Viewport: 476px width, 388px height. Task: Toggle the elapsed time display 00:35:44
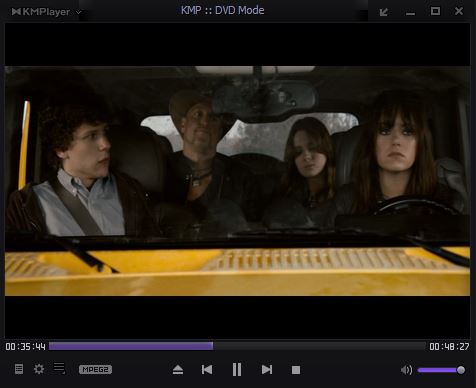pos(25,347)
